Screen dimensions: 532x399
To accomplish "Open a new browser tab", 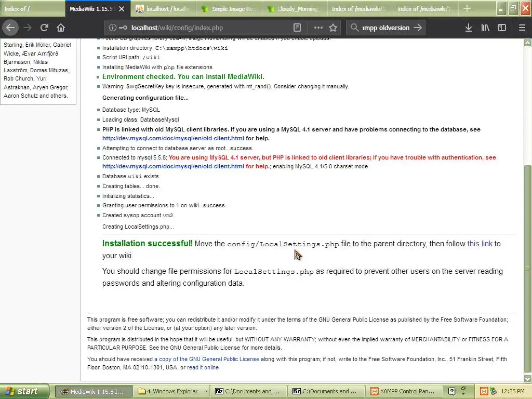I will click(467, 8).
